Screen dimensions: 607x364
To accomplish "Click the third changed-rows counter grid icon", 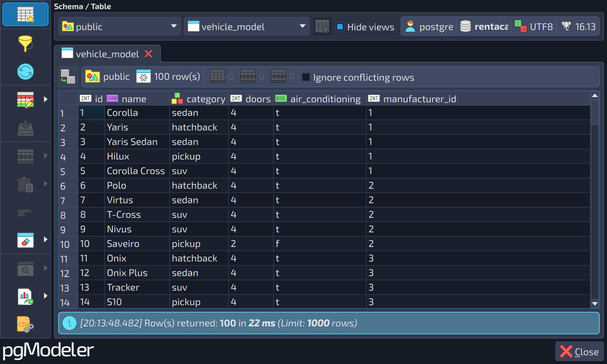I will (x=278, y=76).
